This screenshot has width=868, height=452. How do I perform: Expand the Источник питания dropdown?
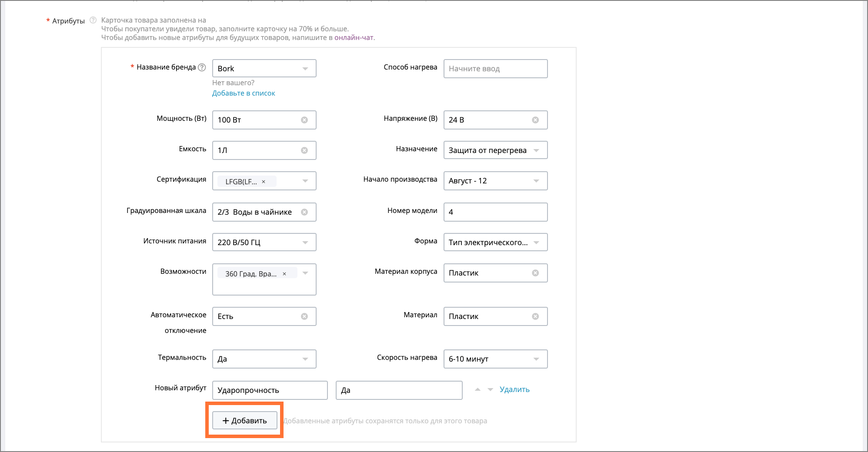pyautogui.click(x=305, y=243)
